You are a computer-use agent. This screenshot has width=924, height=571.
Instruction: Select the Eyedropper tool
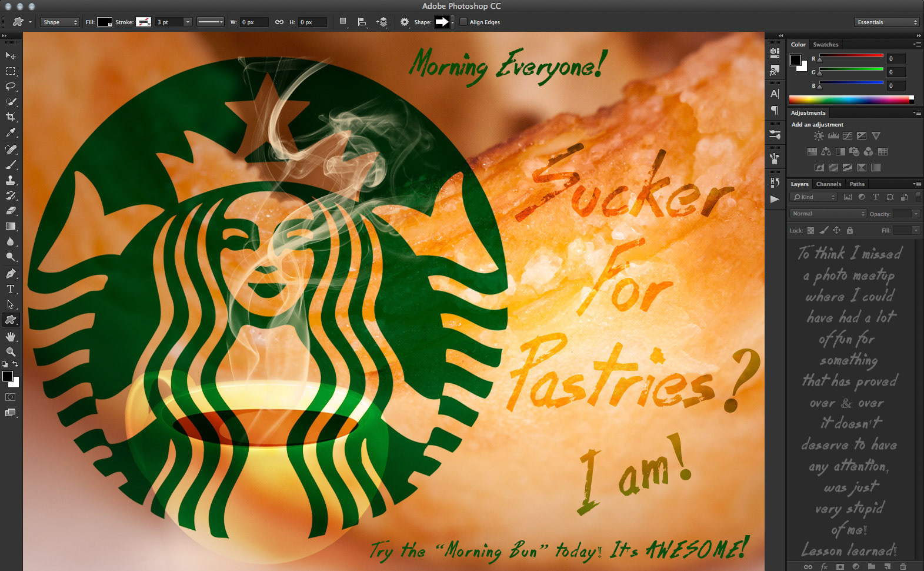[x=11, y=133]
